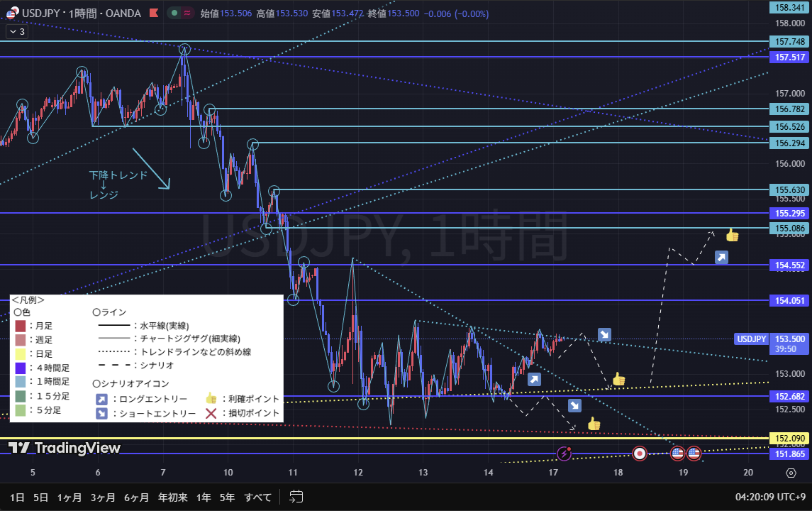This screenshot has width=812, height=511.
Task: Click the long entry arrow icon below 154.552
Action: tap(721, 258)
